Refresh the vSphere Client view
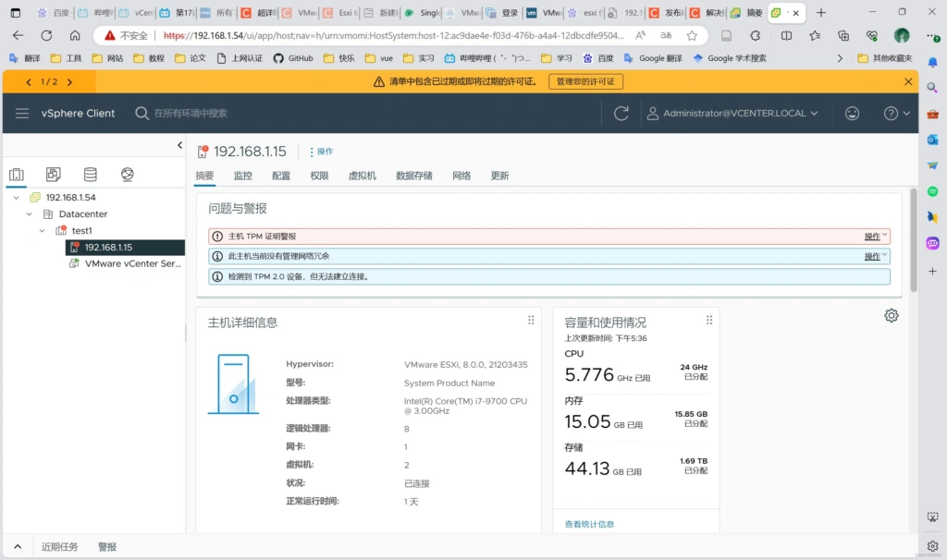947x560 pixels. coord(621,113)
